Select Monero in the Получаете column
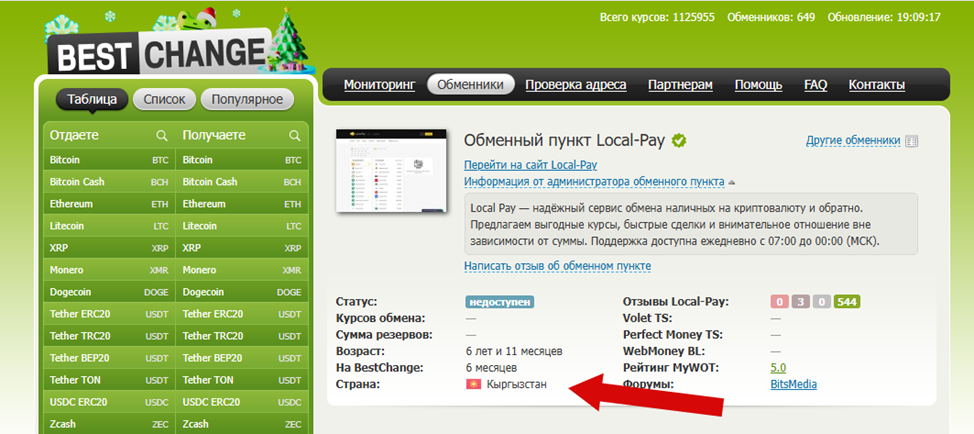 click(x=242, y=270)
